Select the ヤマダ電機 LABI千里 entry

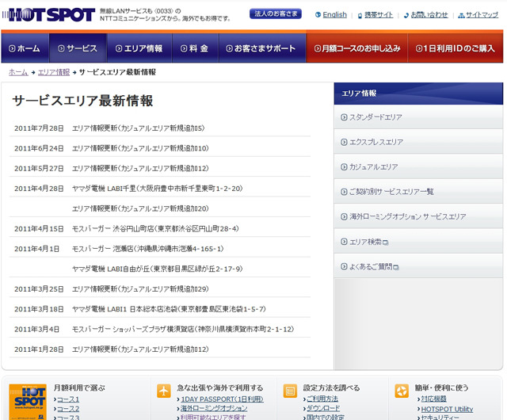tap(157, 189)
